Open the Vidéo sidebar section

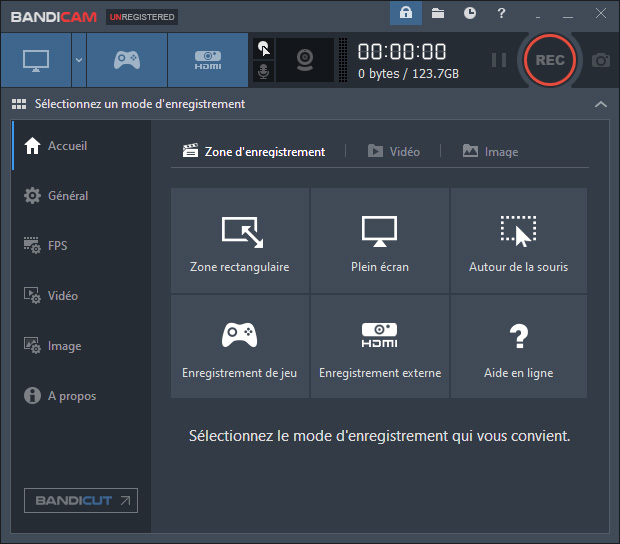(81, 296)
